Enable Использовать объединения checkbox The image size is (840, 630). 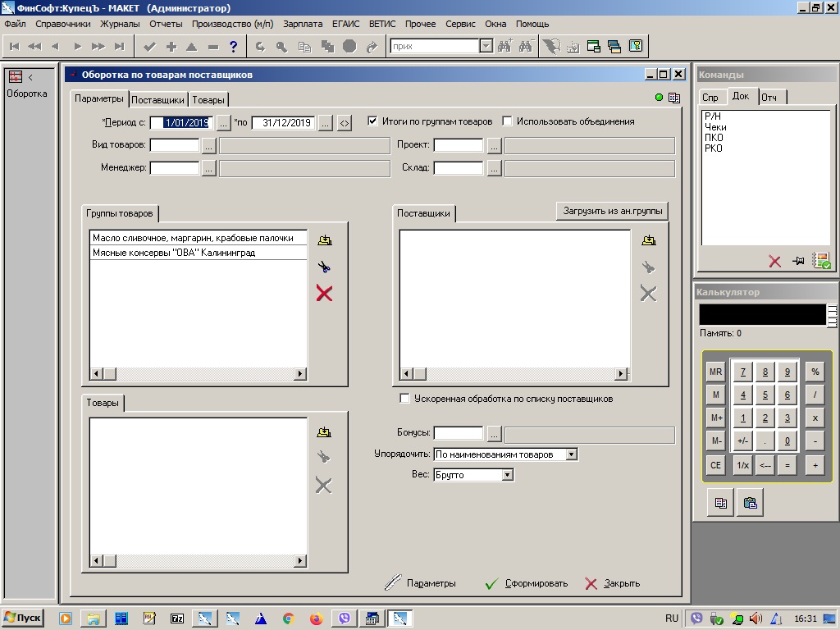(507, 121)
